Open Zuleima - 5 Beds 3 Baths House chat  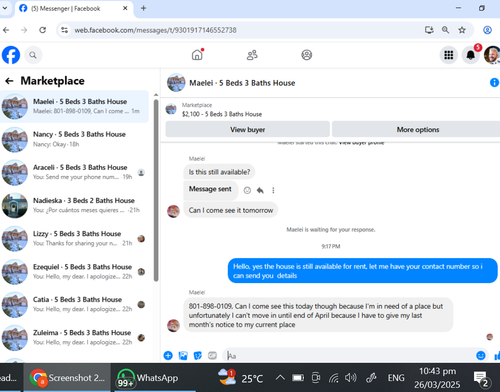[74, 338]
